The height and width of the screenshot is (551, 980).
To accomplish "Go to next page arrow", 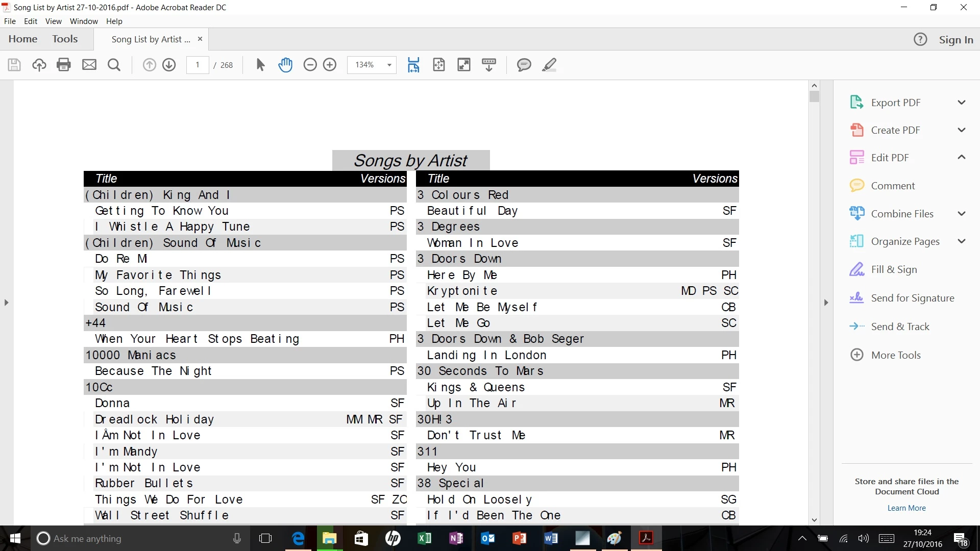I will pyautogui.click(x=169, y=65).
